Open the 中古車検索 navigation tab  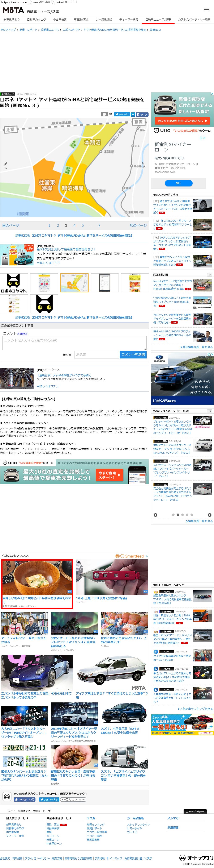(60, 20)
